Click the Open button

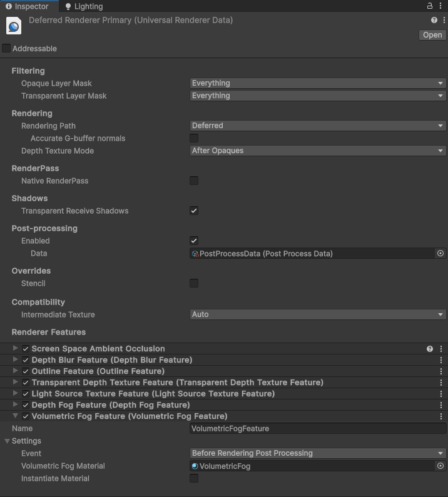pyautogui.click(x=432, y=35)
